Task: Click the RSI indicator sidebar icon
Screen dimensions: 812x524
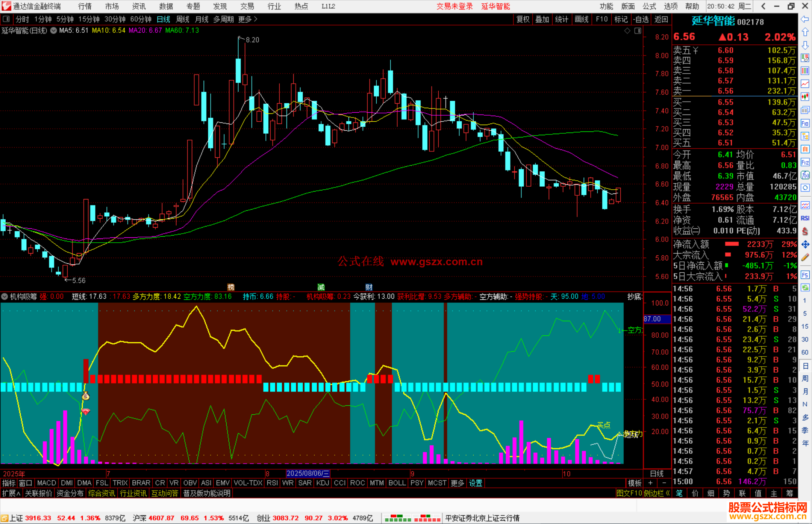Action: click(x=805, y=218)
